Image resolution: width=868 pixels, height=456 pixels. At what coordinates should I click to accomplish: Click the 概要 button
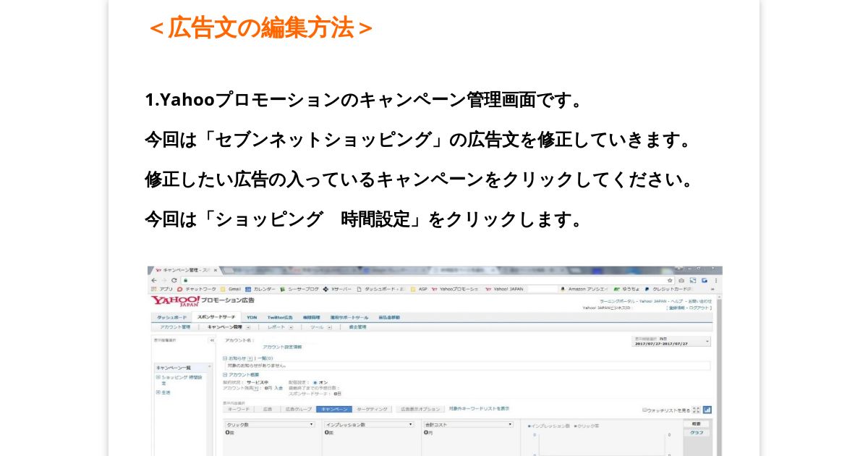[x=697, y=423]
